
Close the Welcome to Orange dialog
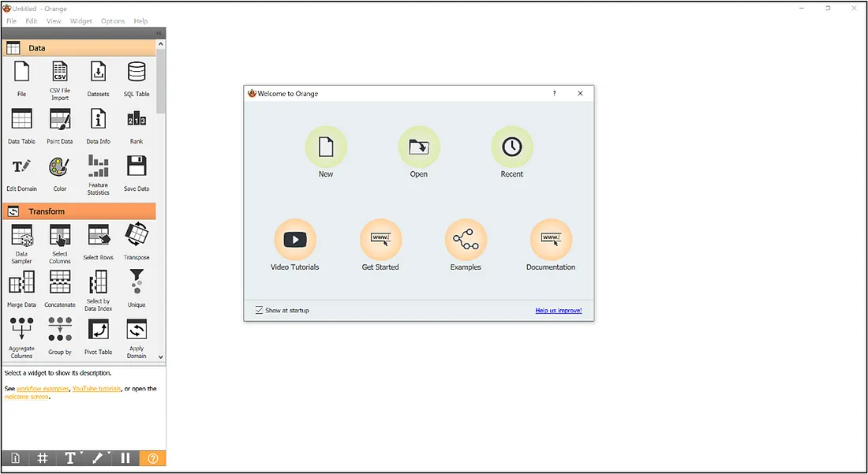coord(580,94)
